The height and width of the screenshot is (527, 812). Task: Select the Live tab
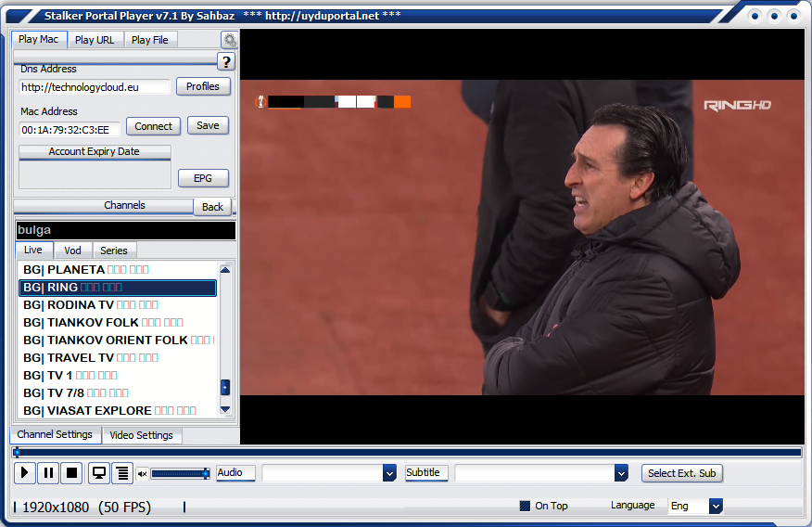[x=33, y=250]
